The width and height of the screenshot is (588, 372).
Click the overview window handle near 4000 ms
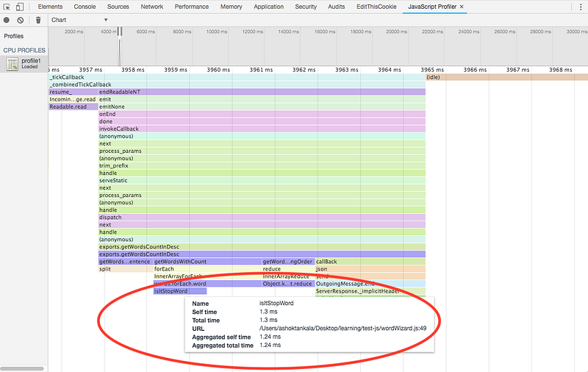119,32
